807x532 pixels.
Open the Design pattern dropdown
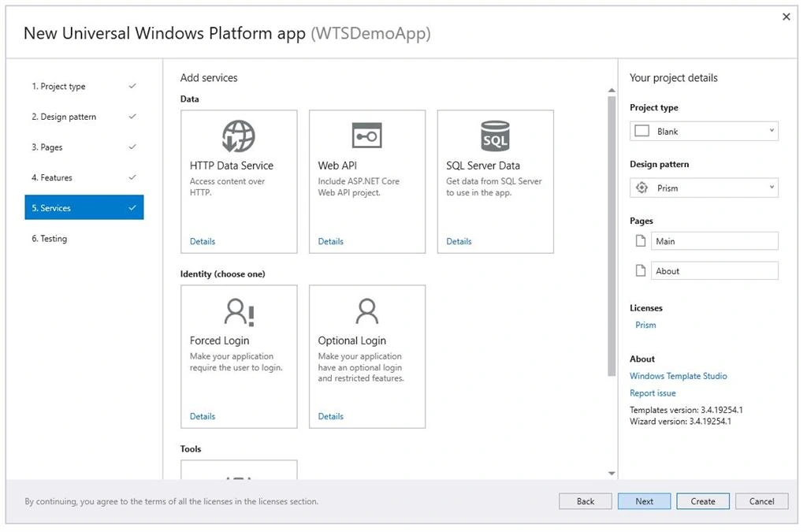(704, 188)
